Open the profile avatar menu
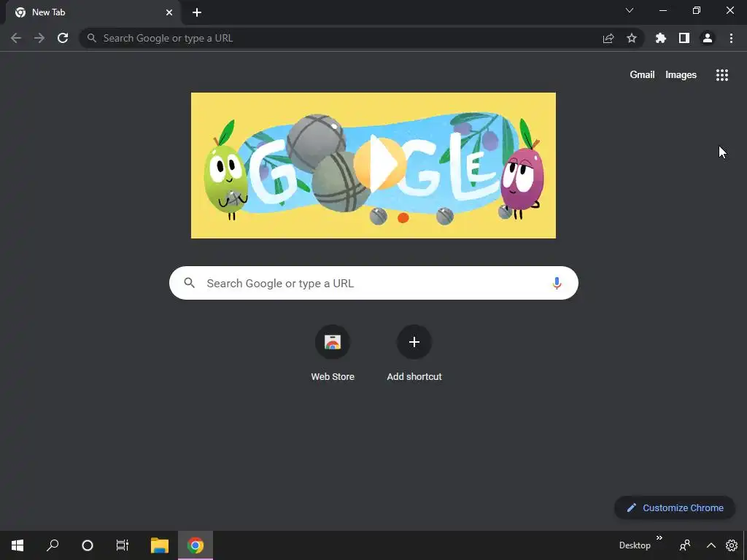The width and height of the screenshot is (747, 560). (708, 38)
